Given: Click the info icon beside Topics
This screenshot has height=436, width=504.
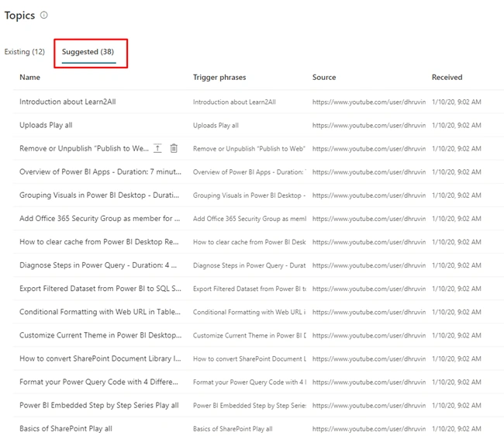Looking at the screenshot, I should tap(43, 15).
